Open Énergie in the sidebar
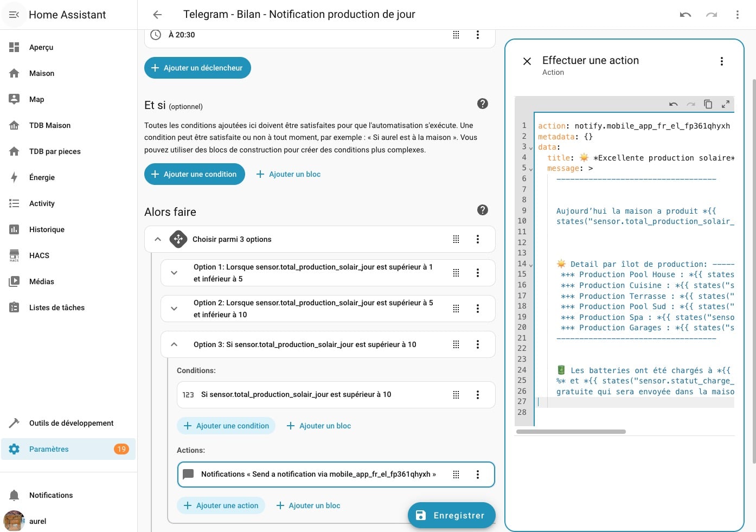This screenshot has height=532, width=756. pyautogui.click(x=42, y=177)
